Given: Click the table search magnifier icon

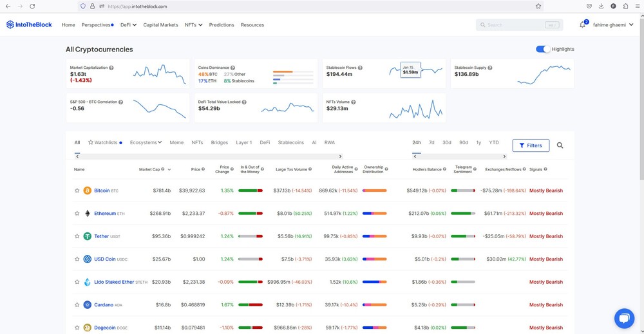Looking at the screenshot, I should 560,145.
